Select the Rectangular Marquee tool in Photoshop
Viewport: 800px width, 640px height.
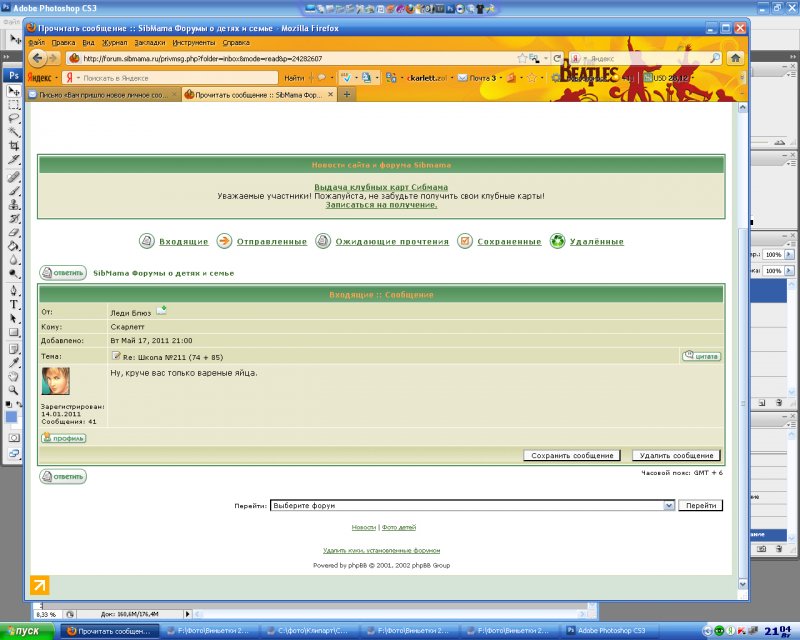pos(14,105)
